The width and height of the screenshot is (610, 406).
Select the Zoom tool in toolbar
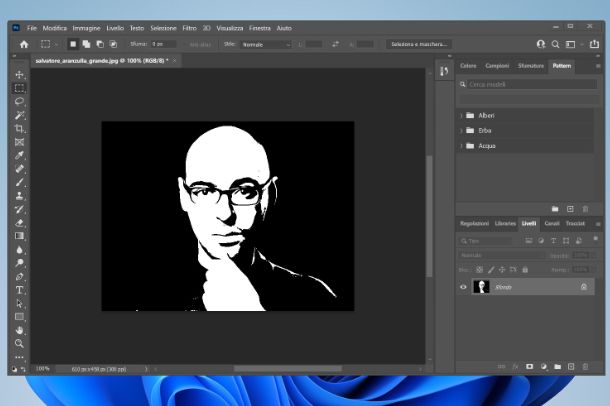pyautogui.click(x=20, y=343)
